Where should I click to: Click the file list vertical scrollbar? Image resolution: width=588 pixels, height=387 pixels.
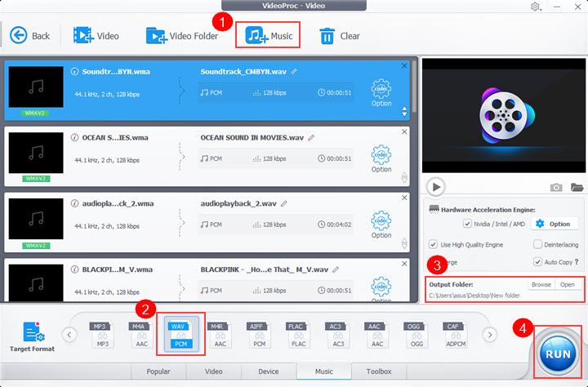point(414,87)
